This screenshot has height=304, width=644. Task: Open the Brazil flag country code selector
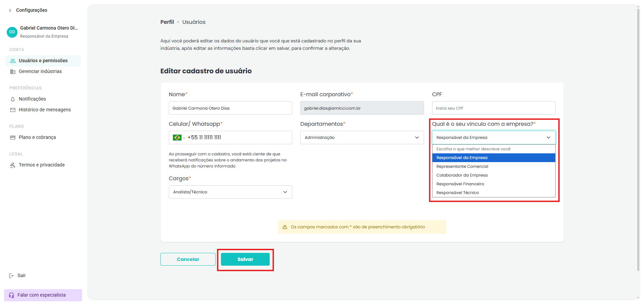click(x=179, y=138)
